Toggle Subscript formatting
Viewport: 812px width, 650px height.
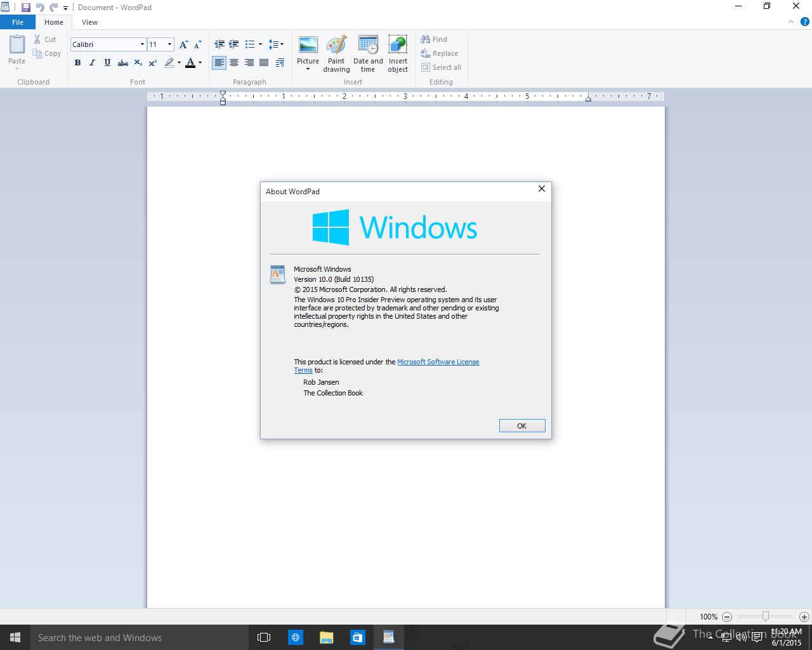coord(138,63)
